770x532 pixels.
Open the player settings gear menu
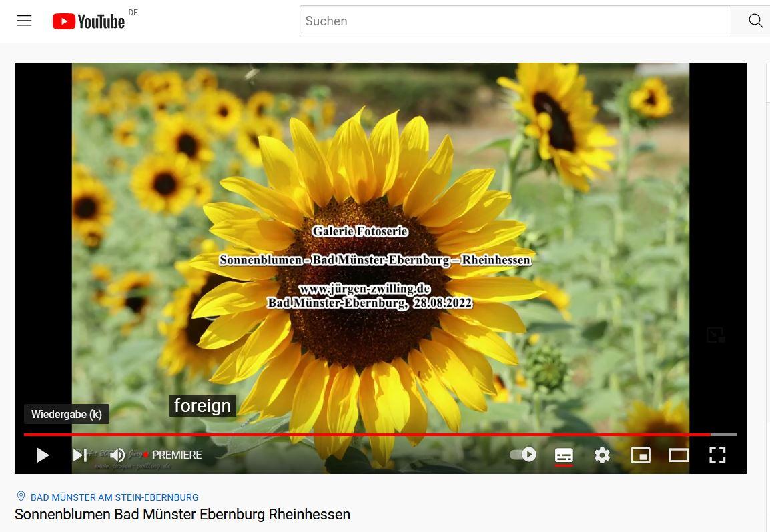602,455
